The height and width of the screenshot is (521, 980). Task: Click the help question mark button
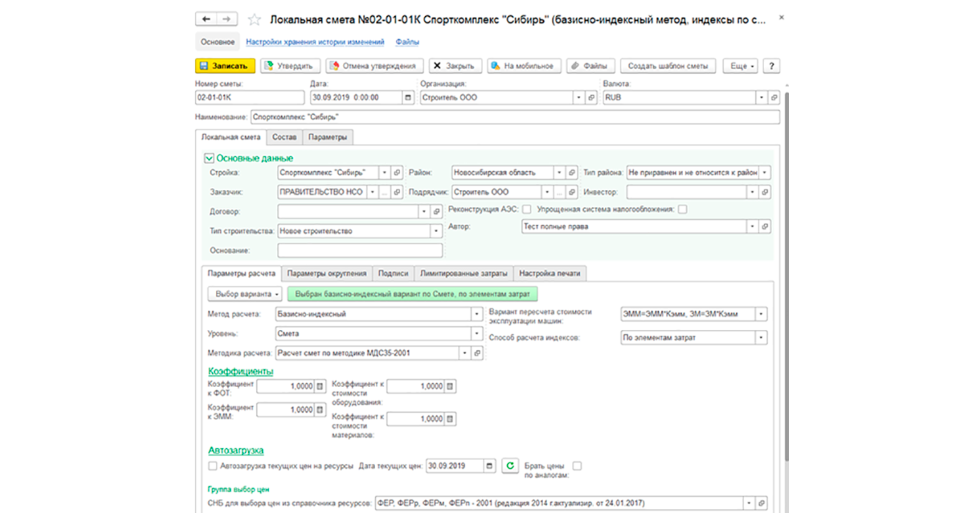(772, 66)
